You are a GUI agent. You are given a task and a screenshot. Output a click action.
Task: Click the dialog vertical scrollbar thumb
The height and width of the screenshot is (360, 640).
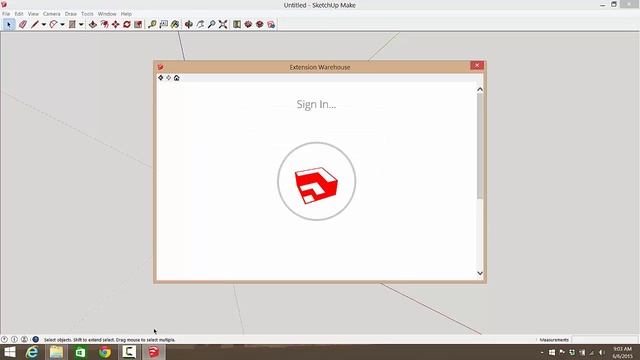pyautogui.click(x=480, y=146)
